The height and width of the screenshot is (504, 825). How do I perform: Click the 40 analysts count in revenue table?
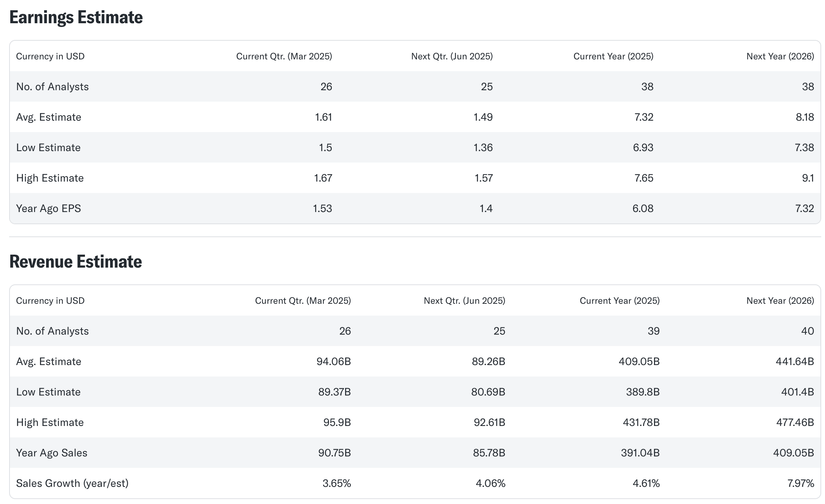[807, 331]
